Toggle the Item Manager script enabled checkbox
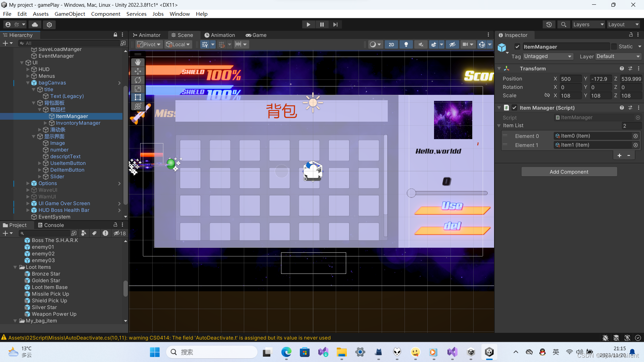The image size is (644, 362). [x=514, y=108]
